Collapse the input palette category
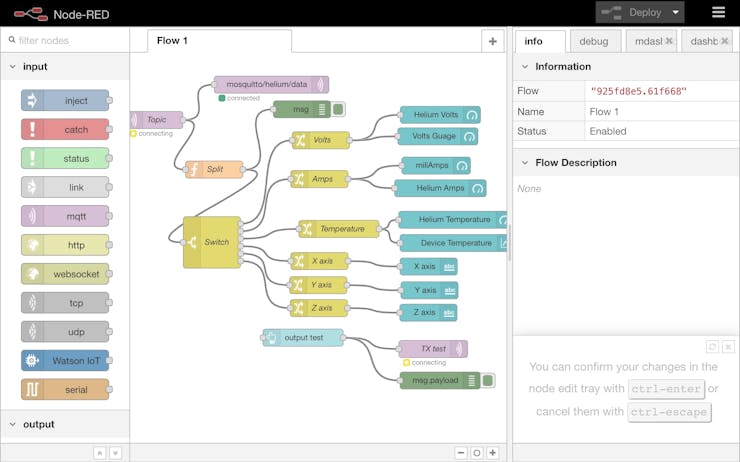This screenshot has height=462, width=740. tap(13, 67)
